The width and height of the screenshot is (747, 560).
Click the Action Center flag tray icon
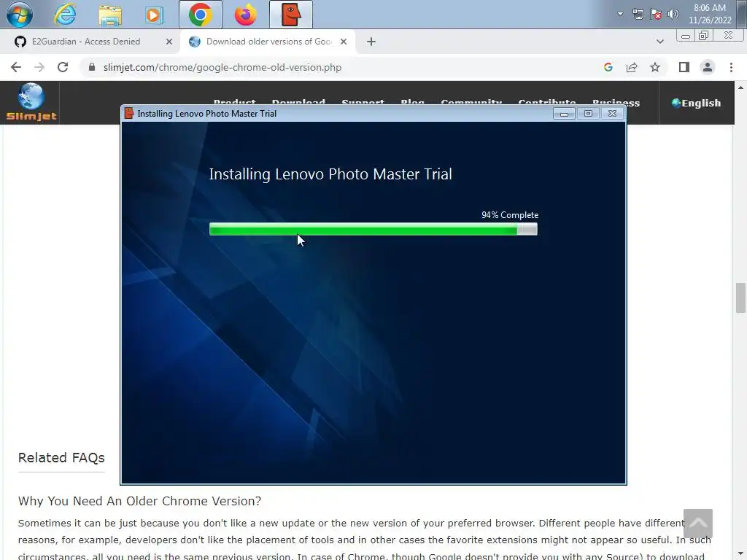click(656, 14)
